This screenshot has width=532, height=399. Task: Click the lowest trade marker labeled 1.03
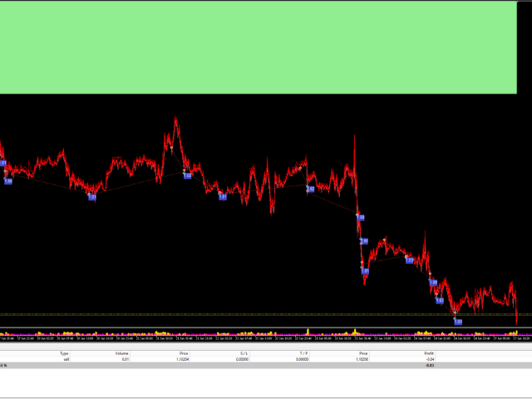tap(458, 321)
